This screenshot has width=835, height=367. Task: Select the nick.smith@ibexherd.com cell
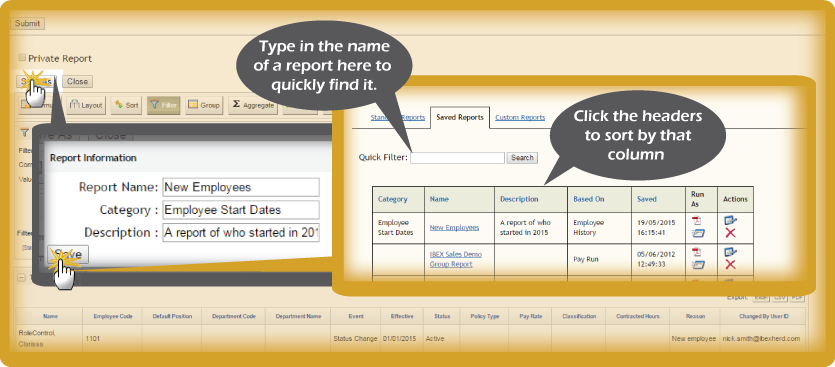763,338
